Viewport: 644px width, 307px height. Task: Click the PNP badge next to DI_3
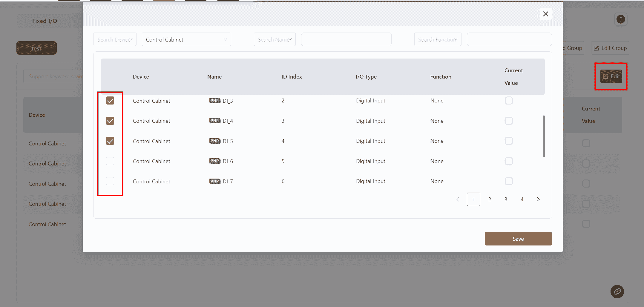[x=214, y=101]
